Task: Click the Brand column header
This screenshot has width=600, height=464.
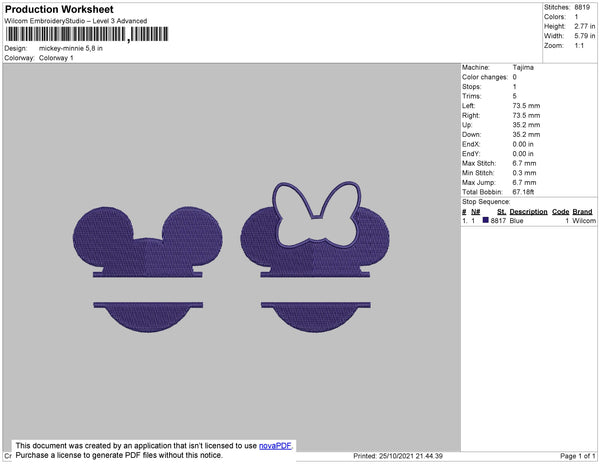Action: point(582,212)
